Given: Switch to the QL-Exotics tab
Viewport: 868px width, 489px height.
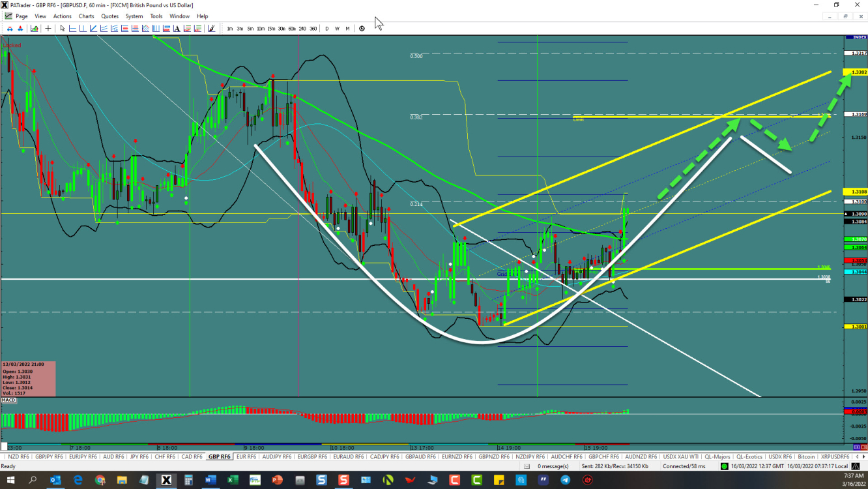Looking at the screenshot, I should [750, 456].
